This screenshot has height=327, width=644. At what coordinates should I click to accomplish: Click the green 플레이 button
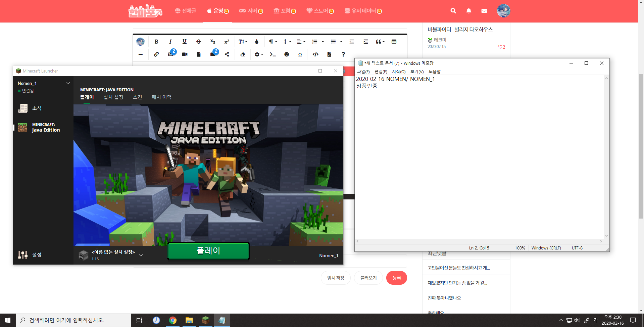pos(208,251)
